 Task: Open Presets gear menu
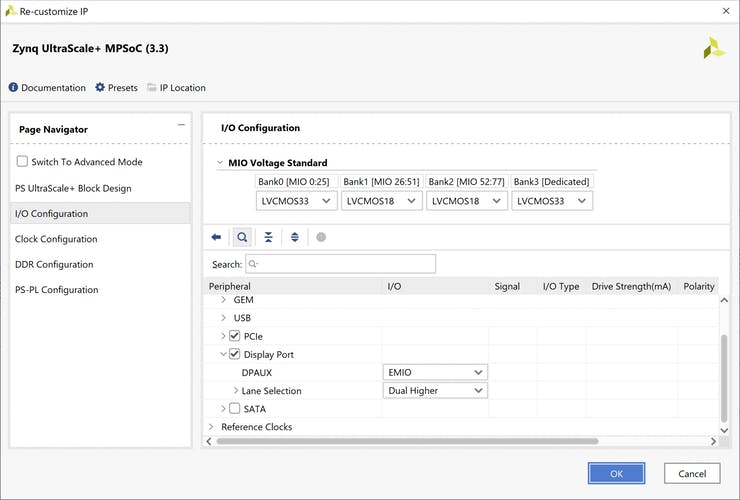coord(116,88)
